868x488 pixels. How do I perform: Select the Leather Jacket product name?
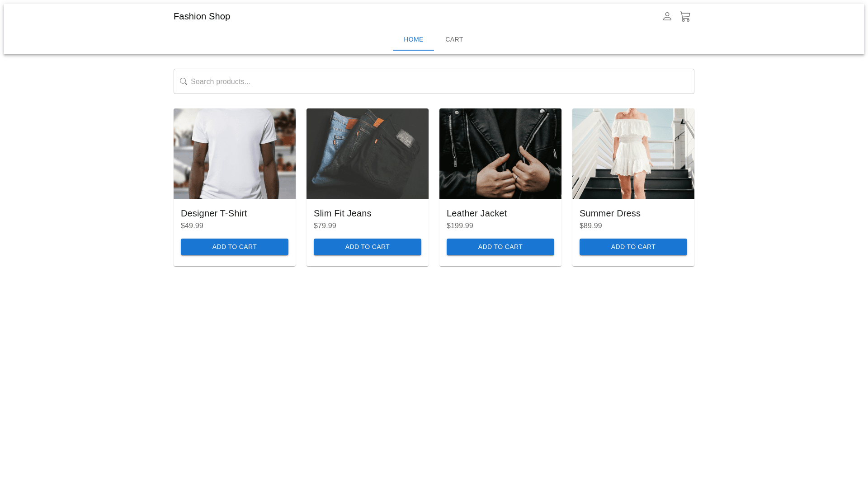[476, 213]
